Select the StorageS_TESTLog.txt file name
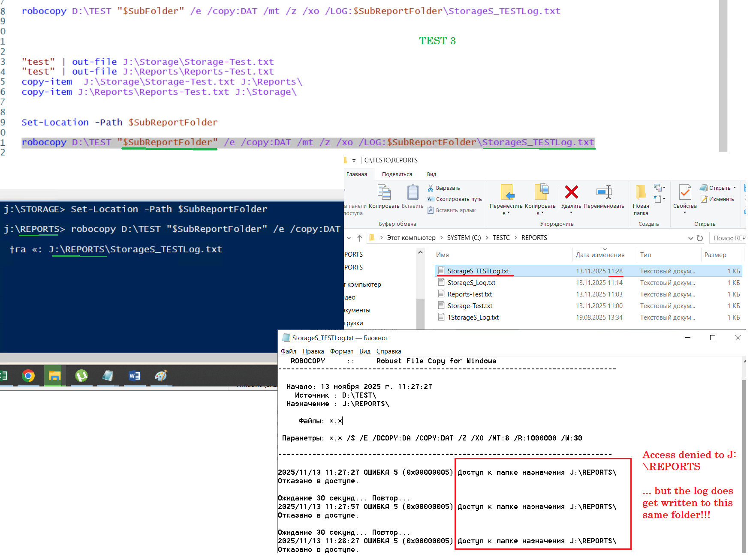 [478, 271]
